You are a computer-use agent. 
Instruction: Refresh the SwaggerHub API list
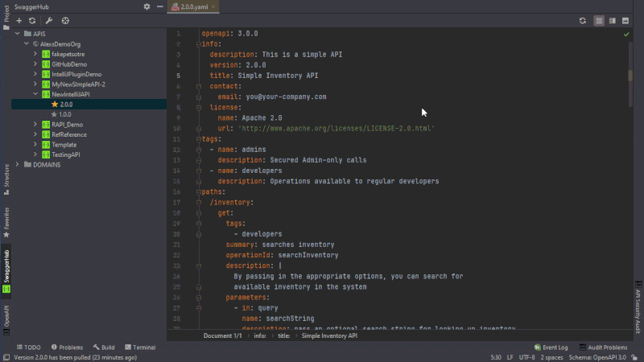pos(32,21)
